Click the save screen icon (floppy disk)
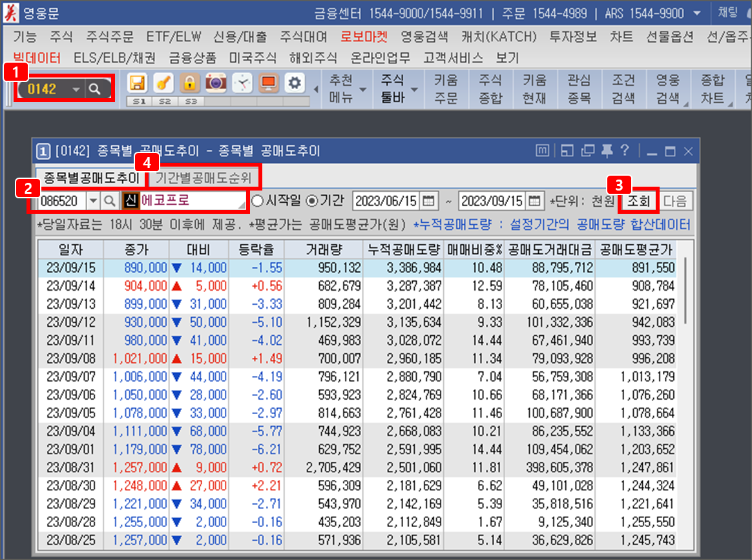The width and height of the screenshot is (752, 560). 138,83
